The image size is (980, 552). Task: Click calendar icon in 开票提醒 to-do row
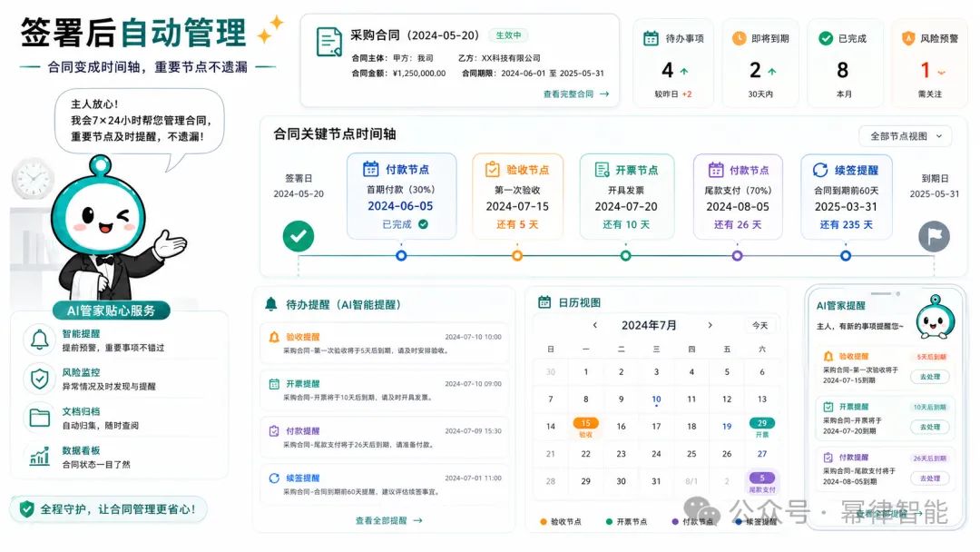point(274,384)
